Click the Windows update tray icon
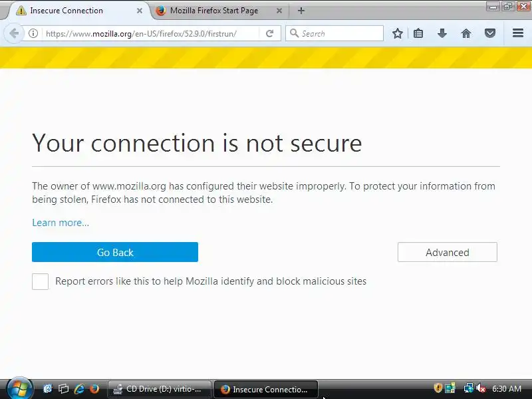Screen dimensions: 532x399 point(451,388)
